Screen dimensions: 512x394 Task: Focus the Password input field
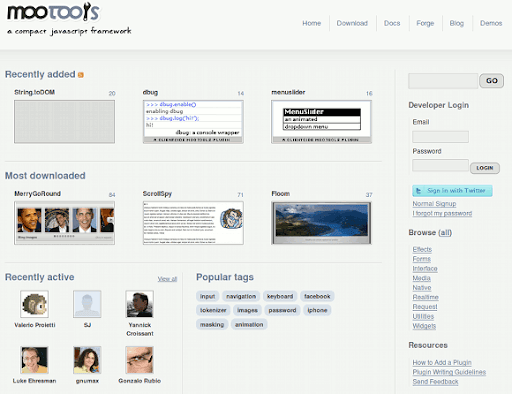point(440,165)
